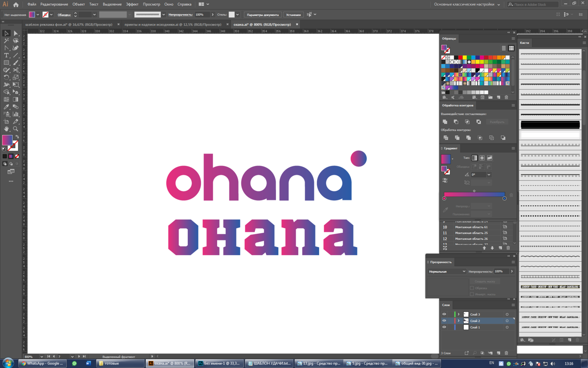Switch gradient type to linear
The width and height of the screenshot is (588, 368).
point(474,158)
